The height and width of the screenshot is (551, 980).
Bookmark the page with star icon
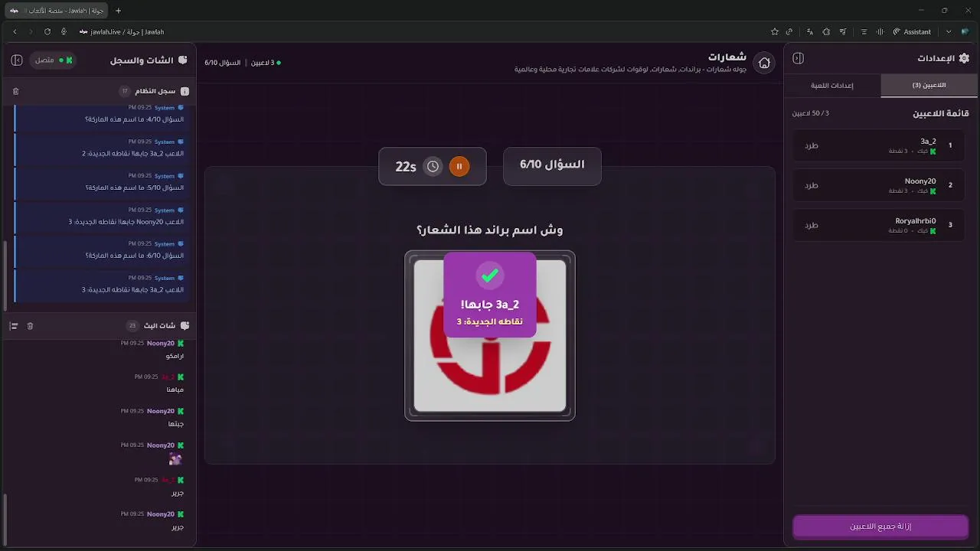point(775,31)
